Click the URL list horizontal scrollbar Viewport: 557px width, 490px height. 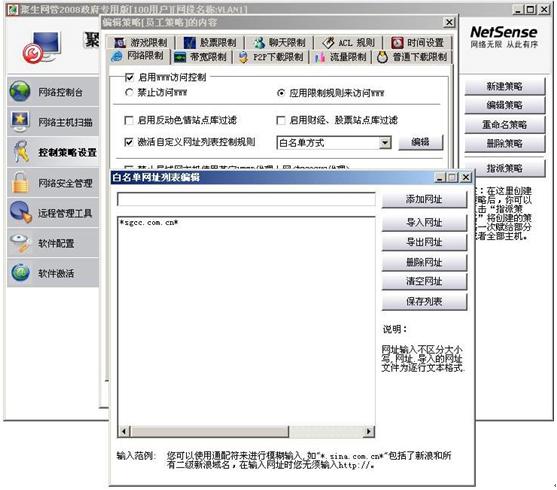coord(246,431)
